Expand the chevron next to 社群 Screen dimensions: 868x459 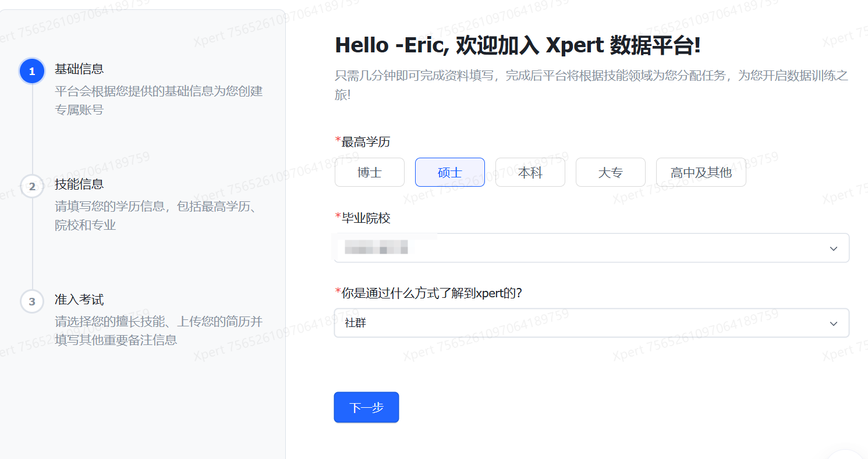point(834,323)
